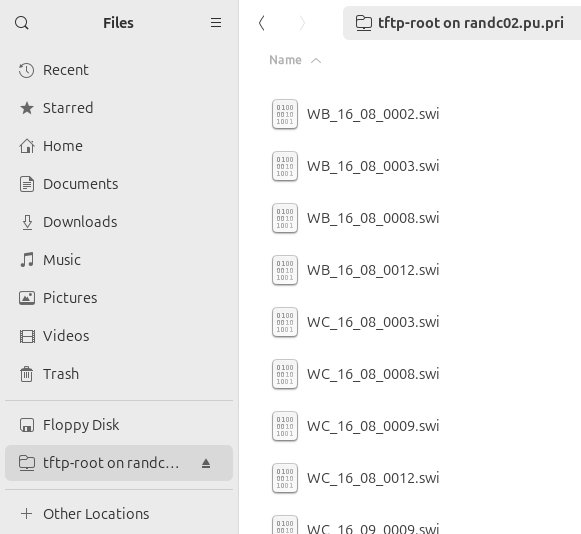Click the folder icon in the path bar
Screen dimensions: 581x534
click(x=364, y=23)
